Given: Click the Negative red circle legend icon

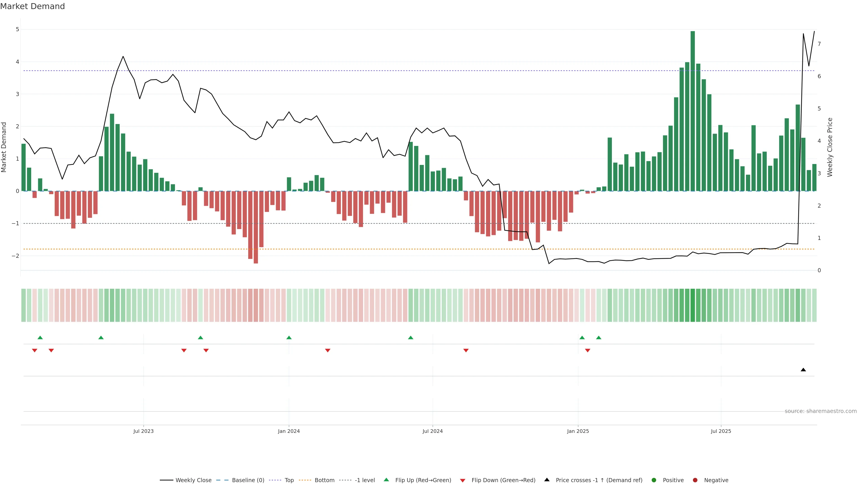Looking at the screenshot, I should (695, 480).
